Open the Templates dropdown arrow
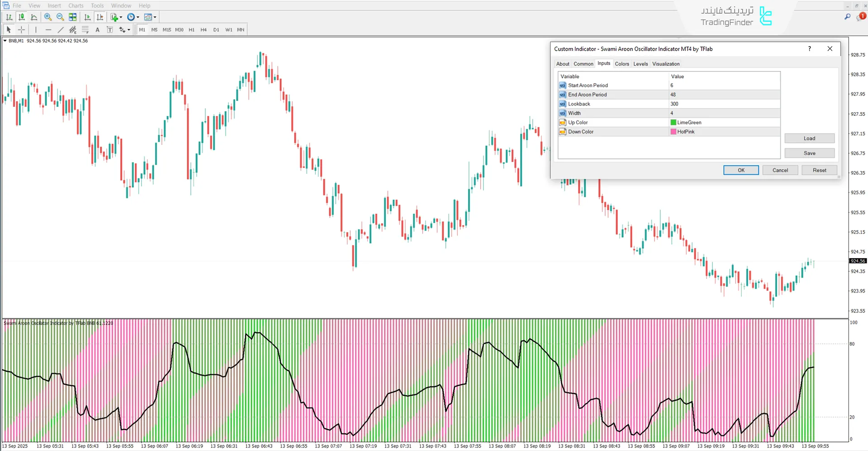Image resolution: width=868 pixels, height=451 pixels. (x=155, y=18)
